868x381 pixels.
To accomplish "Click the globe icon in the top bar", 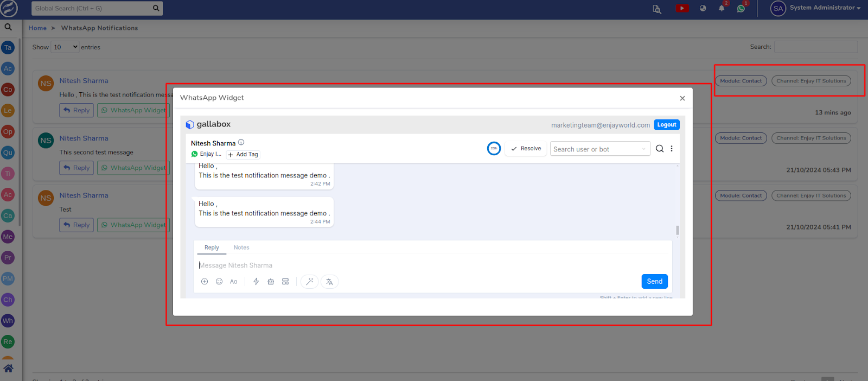I will click(x=703, y=8).
